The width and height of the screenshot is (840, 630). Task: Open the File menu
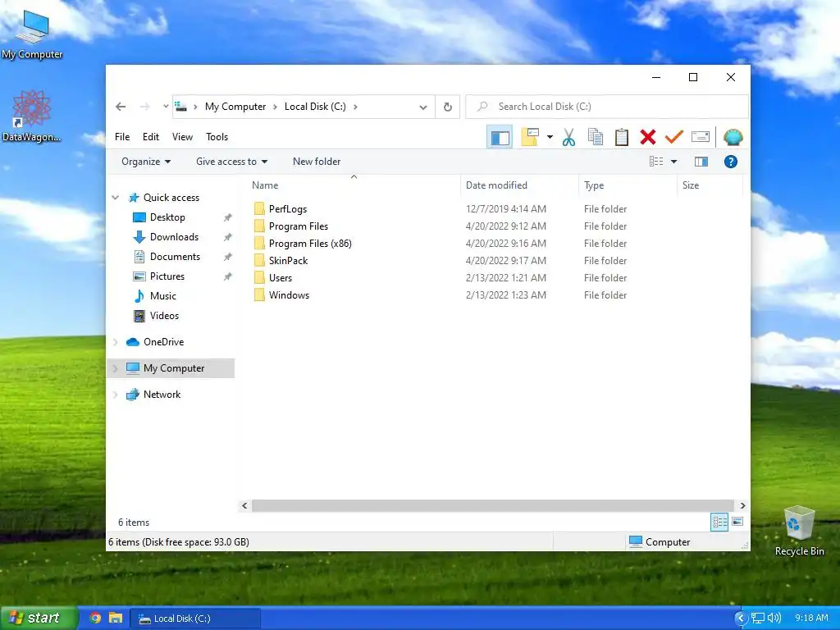pyautogui.click(x=122, y=137)
